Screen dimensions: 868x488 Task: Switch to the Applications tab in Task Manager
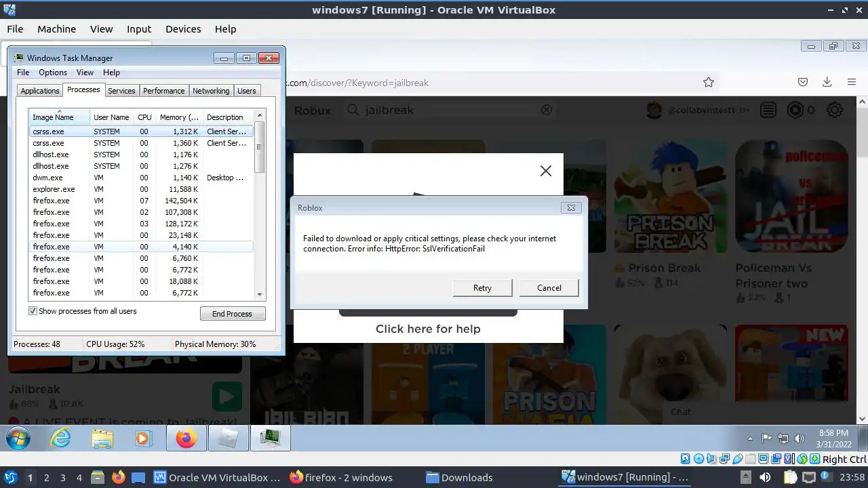[x=40, y=91]
